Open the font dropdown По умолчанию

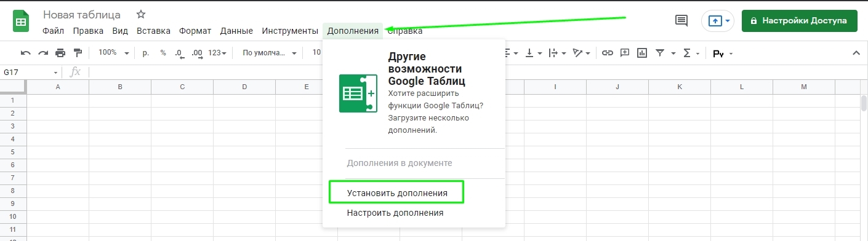coord(270,53)
